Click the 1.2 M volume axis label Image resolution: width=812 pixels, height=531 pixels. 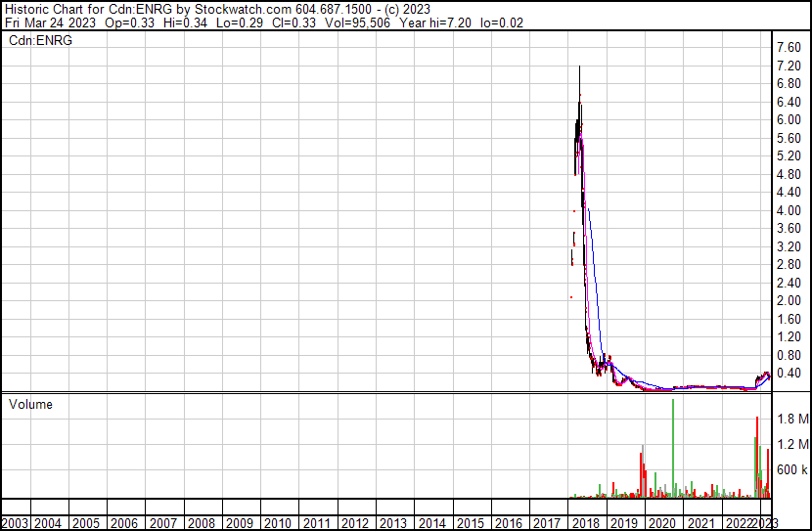[x=791, y=445]
